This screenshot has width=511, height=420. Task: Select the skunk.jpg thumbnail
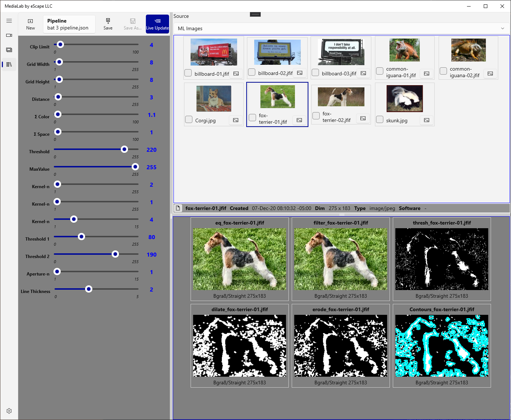[405, 99]
